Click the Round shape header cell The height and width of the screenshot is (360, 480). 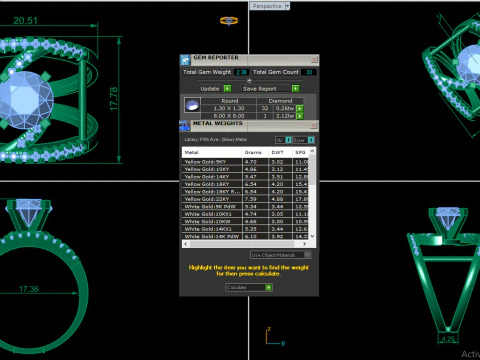pyautogui.click(x=229, y=101)
